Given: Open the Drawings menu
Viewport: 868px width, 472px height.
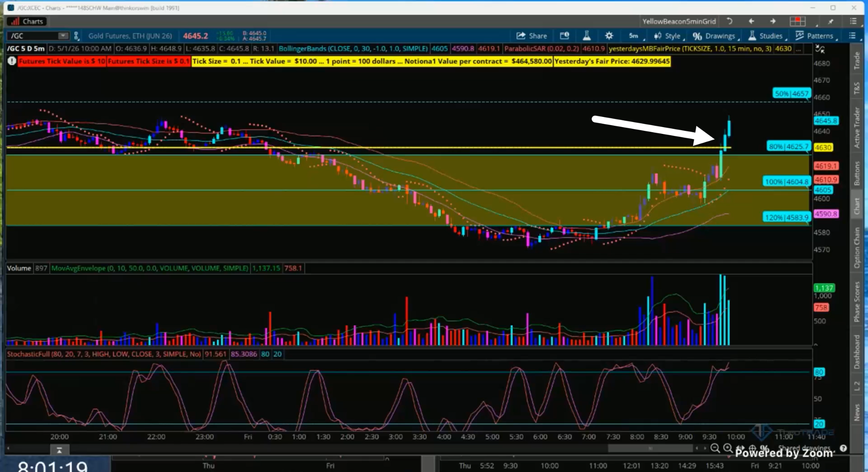Looking at the screenshot, I should pyautogui.click(x=716, y=36).
